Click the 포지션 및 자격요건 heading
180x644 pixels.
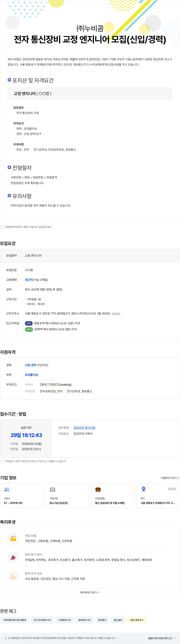point(33,80)
